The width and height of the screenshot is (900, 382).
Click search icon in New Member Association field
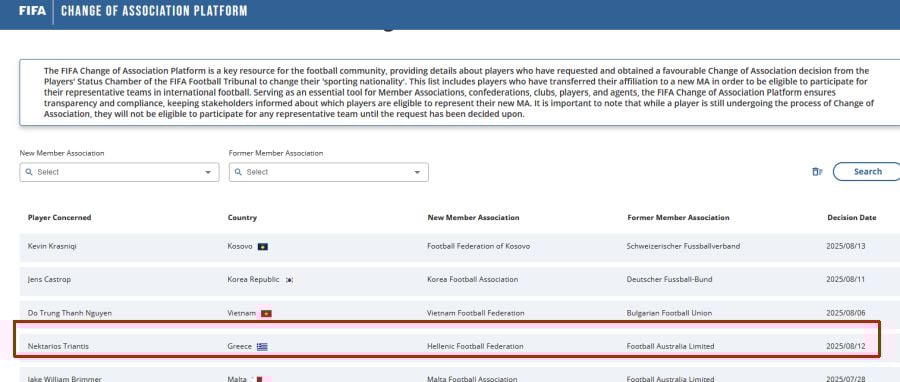29,172
